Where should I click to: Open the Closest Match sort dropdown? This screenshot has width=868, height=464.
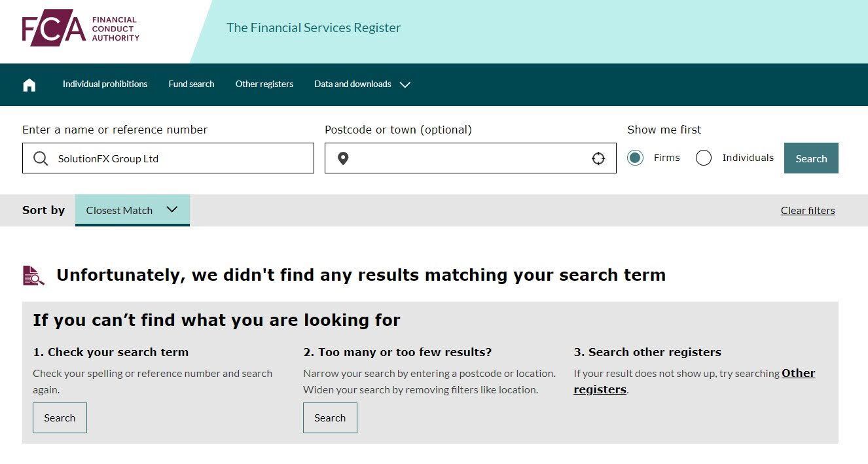(x=132, y=210)
